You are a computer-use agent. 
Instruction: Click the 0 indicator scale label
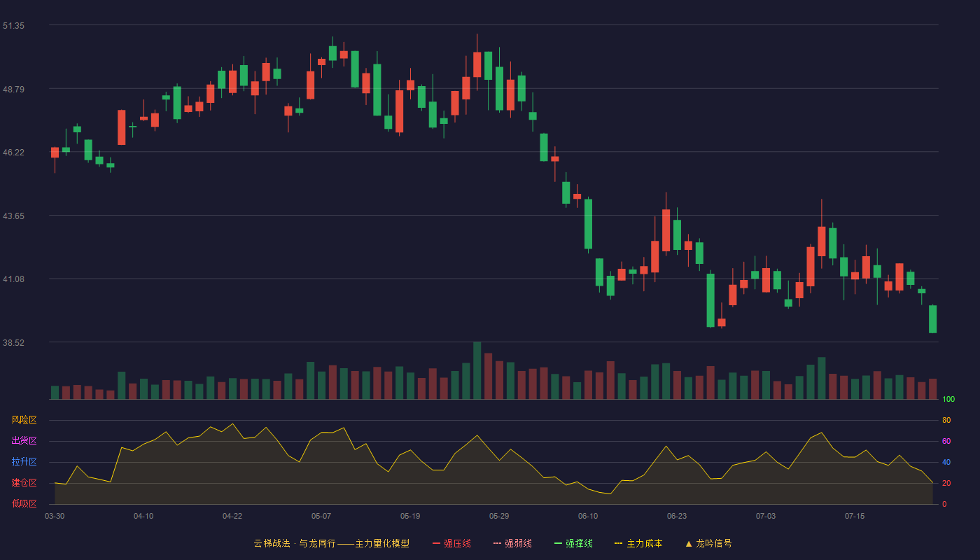click(944, 504)
